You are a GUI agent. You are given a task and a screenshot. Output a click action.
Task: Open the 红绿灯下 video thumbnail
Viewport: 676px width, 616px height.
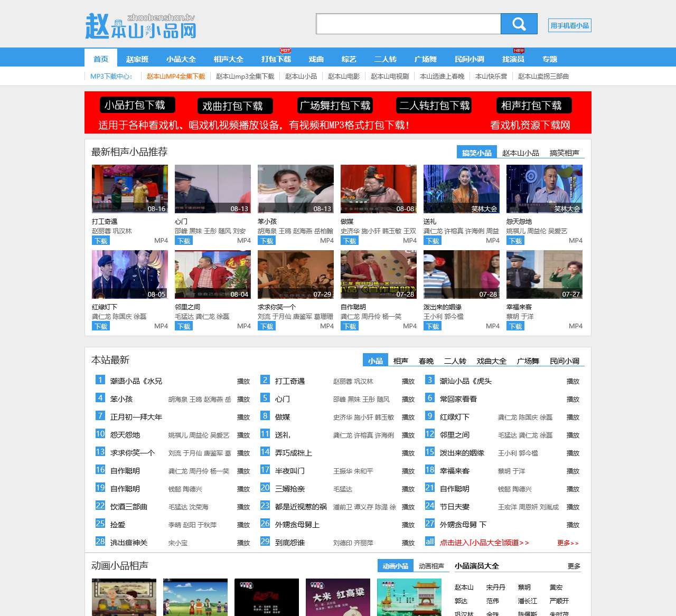click(130, 274)
